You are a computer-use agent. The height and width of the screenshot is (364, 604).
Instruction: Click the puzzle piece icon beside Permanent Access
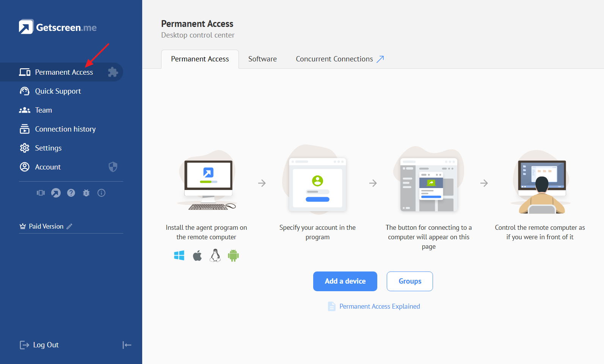pyautogui.click(x=113, y=72)
